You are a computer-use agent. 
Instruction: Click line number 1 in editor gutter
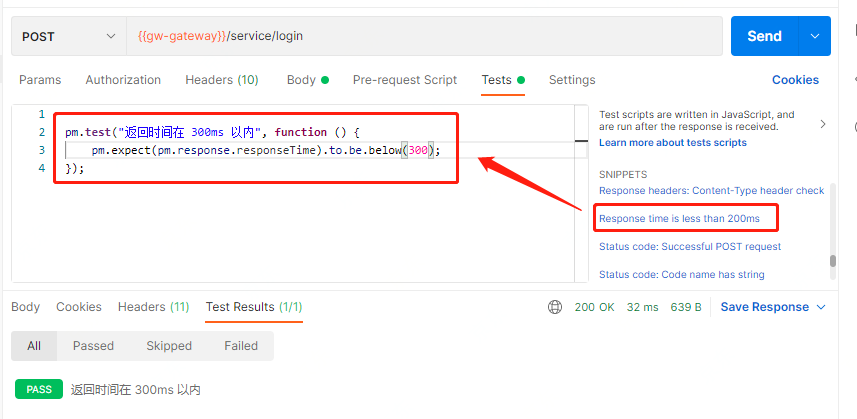(x=42, y=114)
